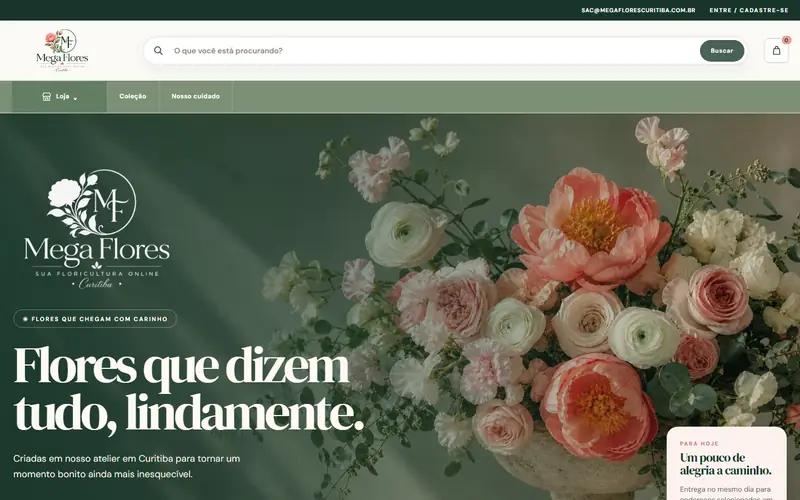Open the shopping bag cart icon

776,51
